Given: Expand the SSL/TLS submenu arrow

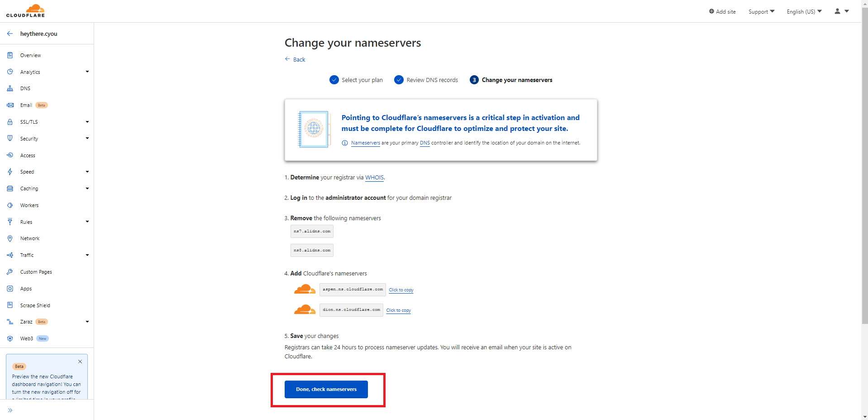Looking at the screenshot, I should (x=87, y=122).
